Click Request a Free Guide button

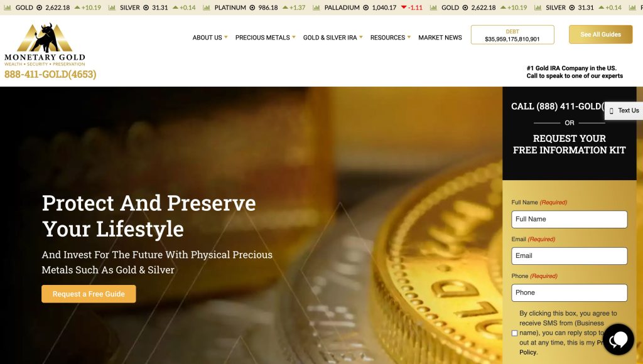[89, 294]
